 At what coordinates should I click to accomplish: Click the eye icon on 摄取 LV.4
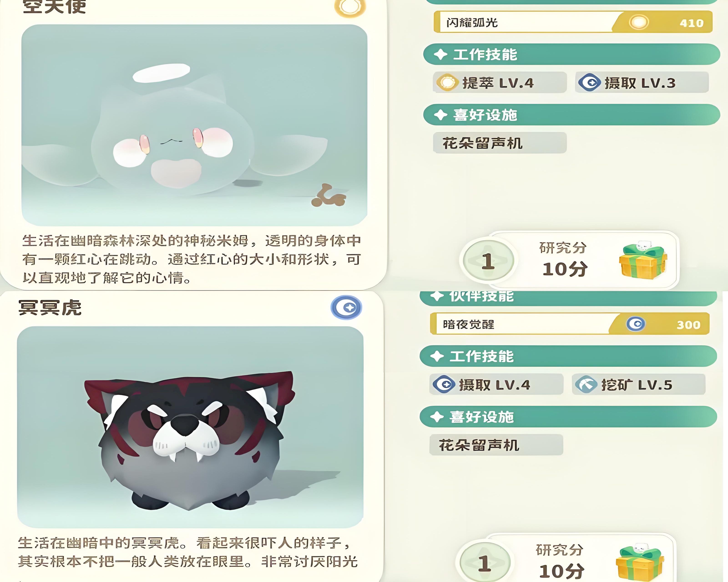tap(444, 384)
